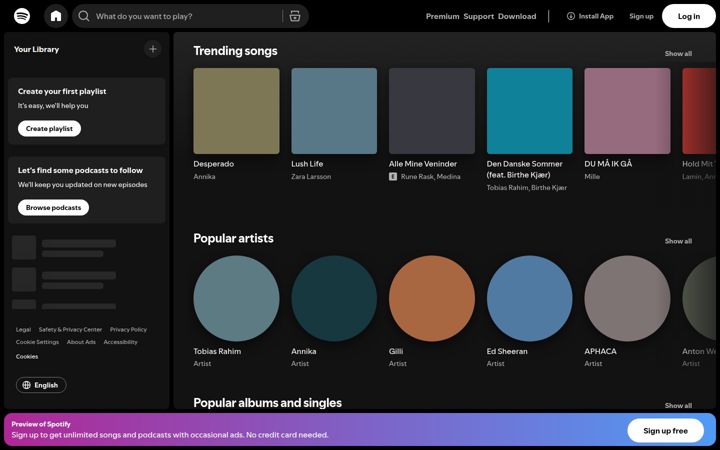Click Zara Larsson artist name
Viewport: 720px width, 450px height.
(x=311, y=176)
